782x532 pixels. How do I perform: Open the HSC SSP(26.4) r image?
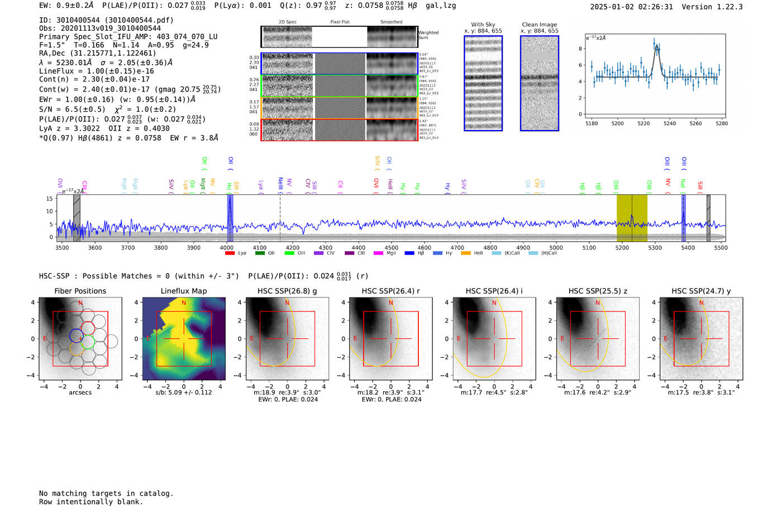(391, 338)
